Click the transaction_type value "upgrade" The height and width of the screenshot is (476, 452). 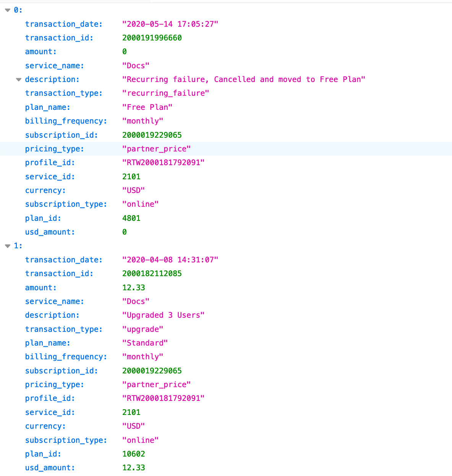click(143, 329)
